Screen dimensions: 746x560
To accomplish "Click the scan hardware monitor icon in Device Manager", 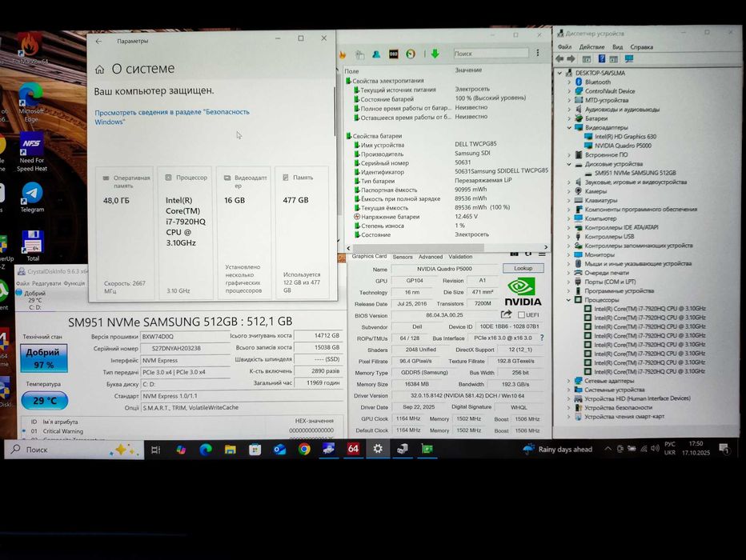I will click(x=629, y=59).
